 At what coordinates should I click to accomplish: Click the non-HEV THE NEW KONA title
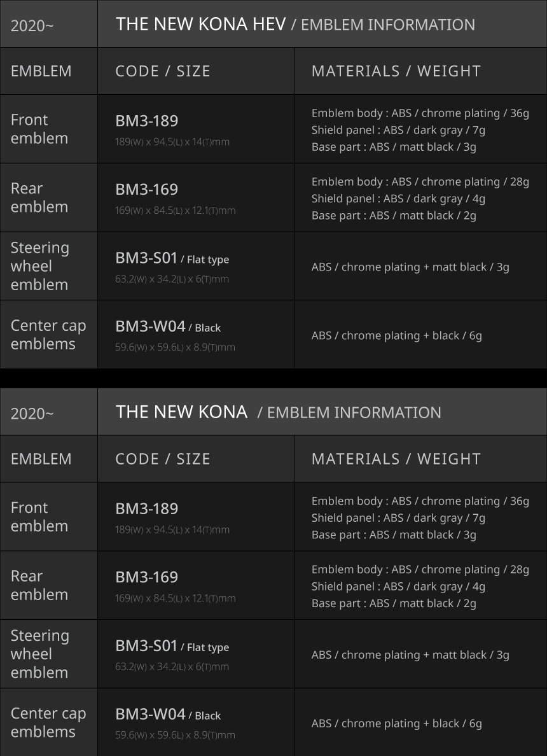coord(181,412)
